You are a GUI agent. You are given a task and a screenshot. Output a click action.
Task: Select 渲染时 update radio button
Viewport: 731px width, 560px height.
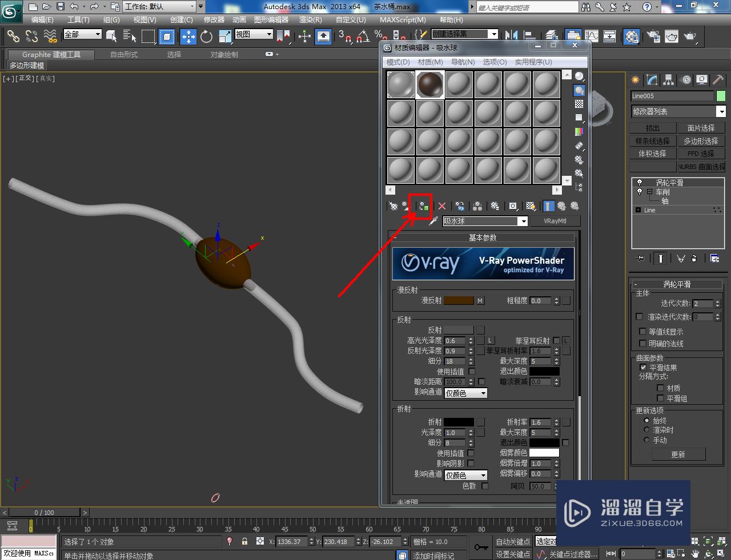[646, 430]
